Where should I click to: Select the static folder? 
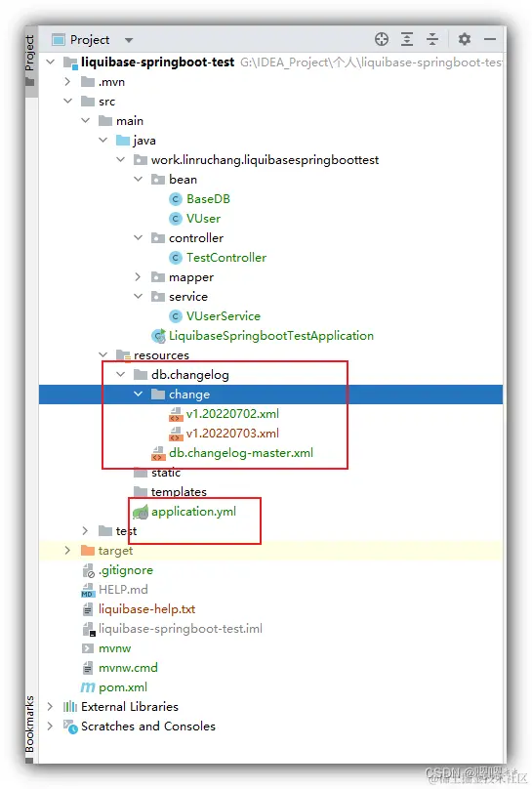tap(165, 473)
